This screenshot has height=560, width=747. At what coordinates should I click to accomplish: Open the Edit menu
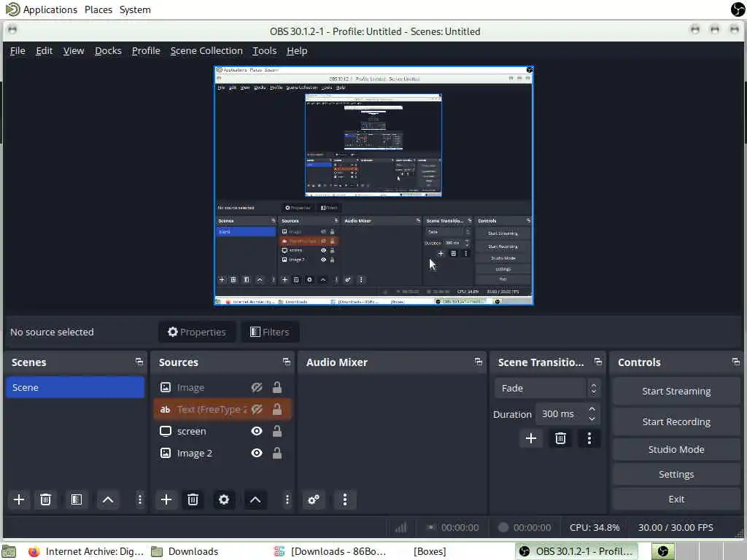(44, 51)
